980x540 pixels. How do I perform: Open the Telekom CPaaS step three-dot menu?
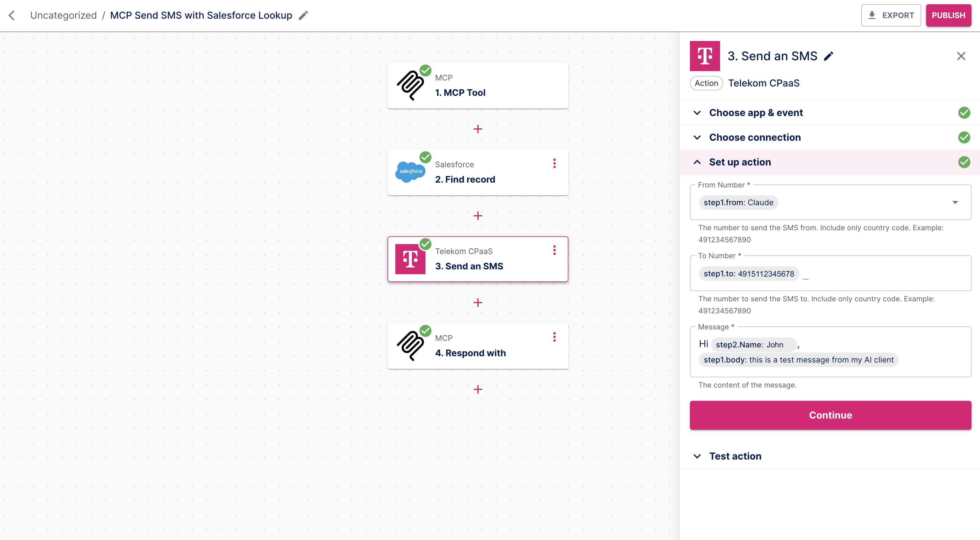click(x=554, y=250)
